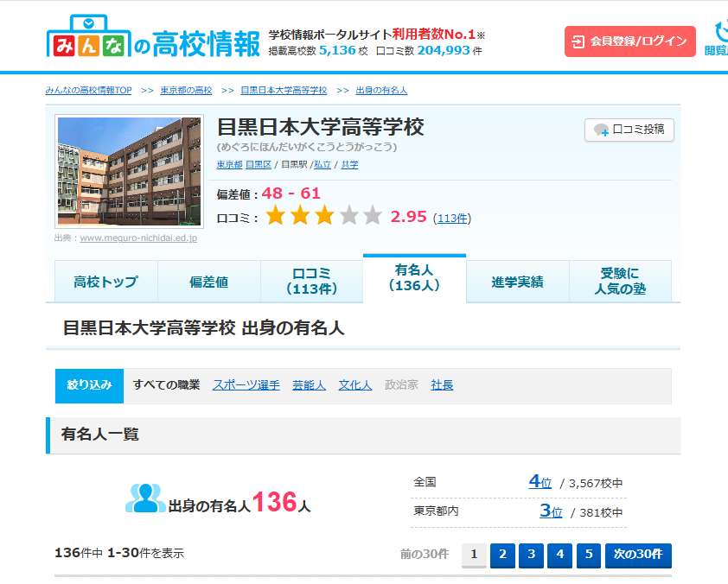This screenshot has height=584, width=728.
Task: Click the login arrow icon in red button
Action: tap(578, 41)
